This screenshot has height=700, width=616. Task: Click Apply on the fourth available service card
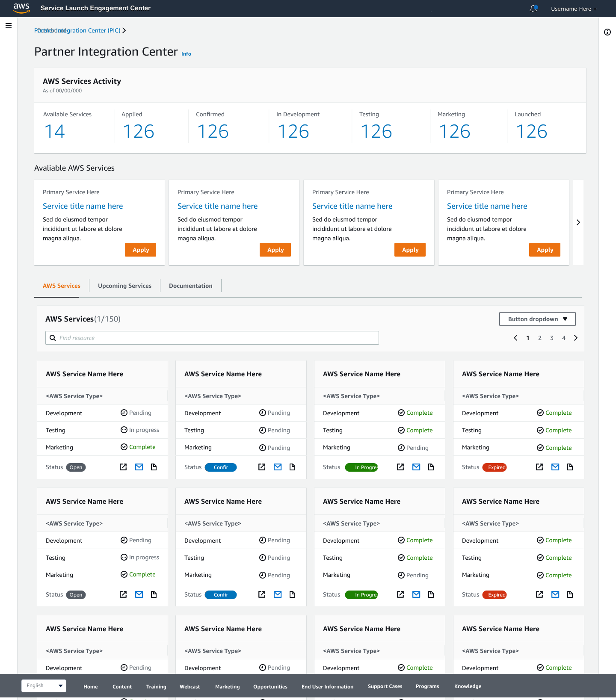(x=545, y=250)
